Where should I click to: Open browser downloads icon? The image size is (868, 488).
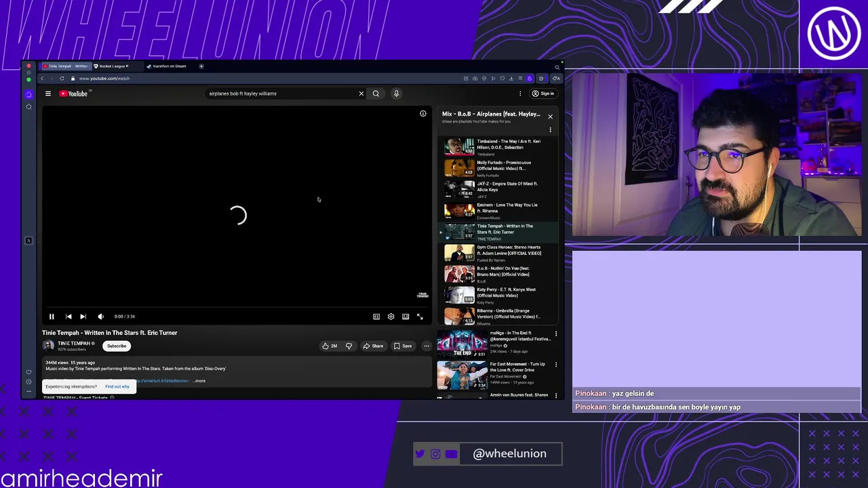[511, 78]
